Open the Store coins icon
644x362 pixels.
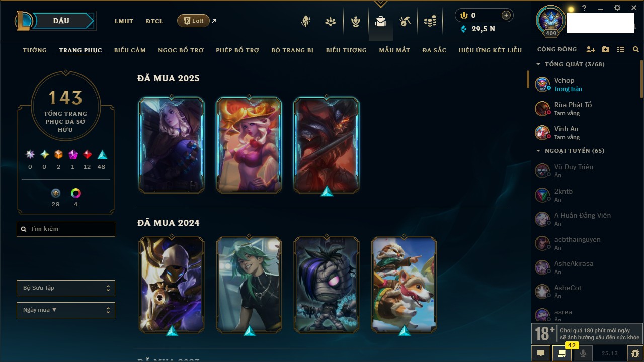click(x=430, y=21)
